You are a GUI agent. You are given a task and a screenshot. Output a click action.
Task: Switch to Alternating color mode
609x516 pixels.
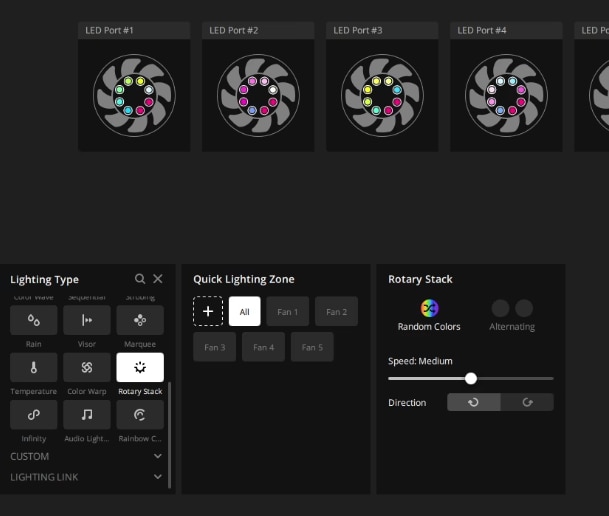pos(512,309)
